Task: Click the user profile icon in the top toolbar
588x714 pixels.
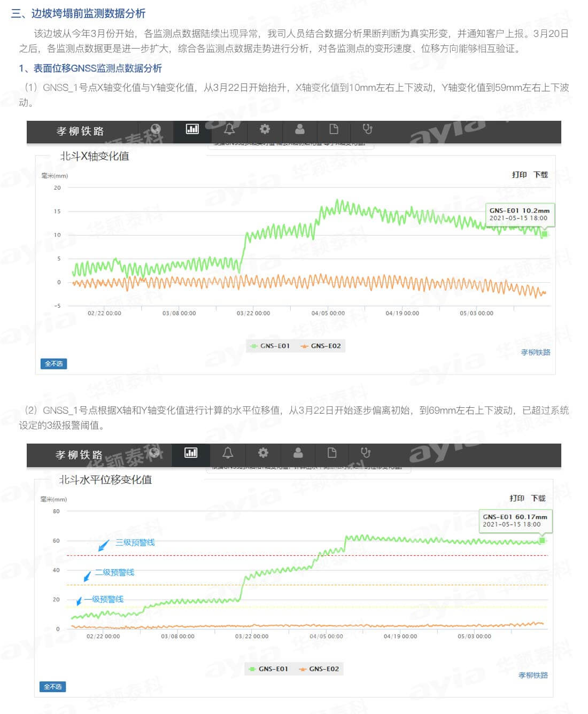Action: coord(300,130)
